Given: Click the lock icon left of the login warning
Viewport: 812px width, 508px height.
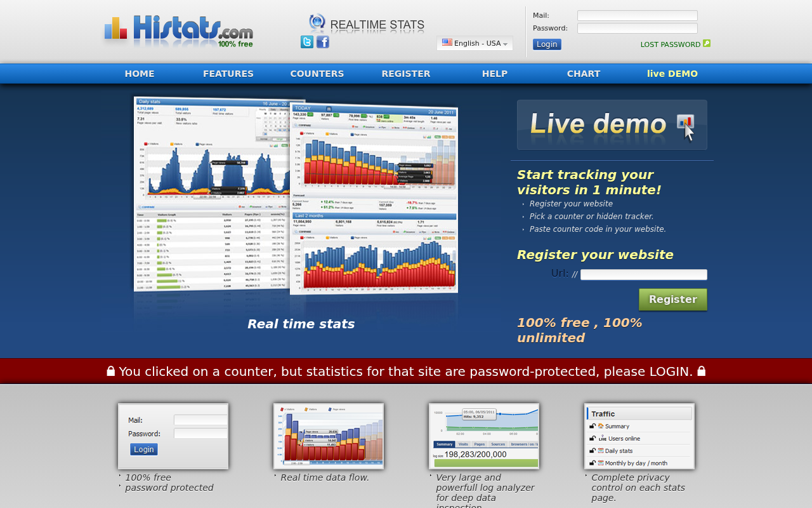Looking at the screenshot, I should (x=111, y=371).
